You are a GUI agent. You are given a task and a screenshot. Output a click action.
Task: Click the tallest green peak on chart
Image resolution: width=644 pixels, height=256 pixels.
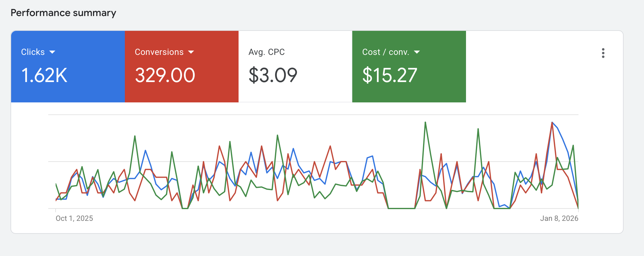click(426, 123)
